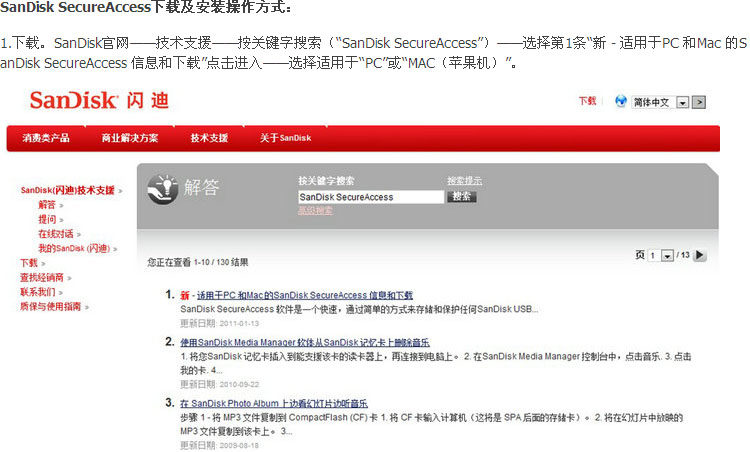Click the top 下载 link
Viewport: 750px width, 452px height.
pyautogui.click(x=587, y=101)
